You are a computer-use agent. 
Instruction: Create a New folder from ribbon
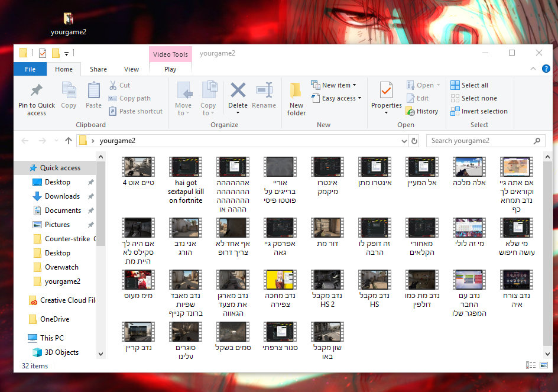296,98
